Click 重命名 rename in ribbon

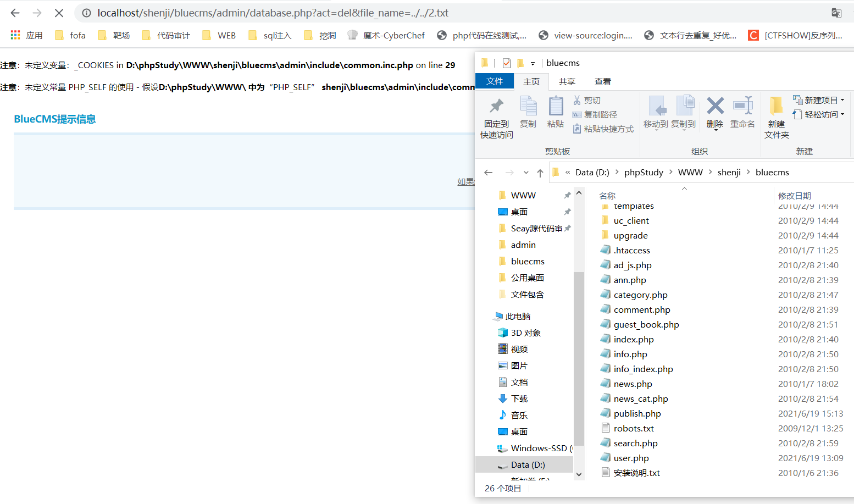pyautogui.click(x=742, y=113)
